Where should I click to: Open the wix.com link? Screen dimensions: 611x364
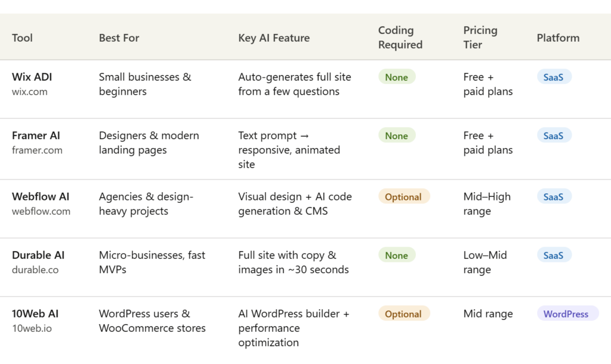point(31,92)
